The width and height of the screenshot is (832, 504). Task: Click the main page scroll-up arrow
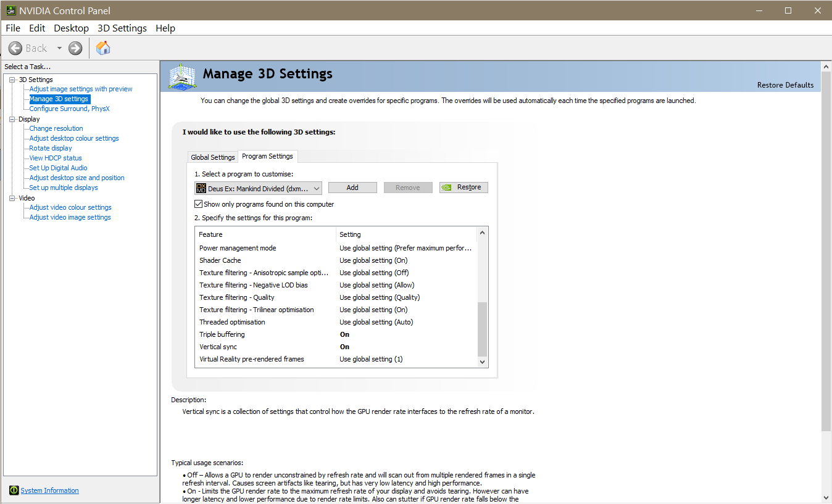click(826, 65)
